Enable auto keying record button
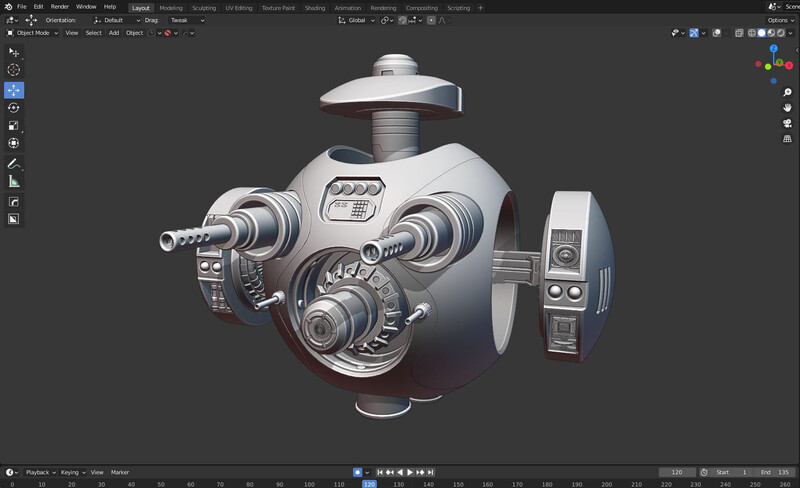This screenshot has height=488, width=800. (x=357, y=472)
